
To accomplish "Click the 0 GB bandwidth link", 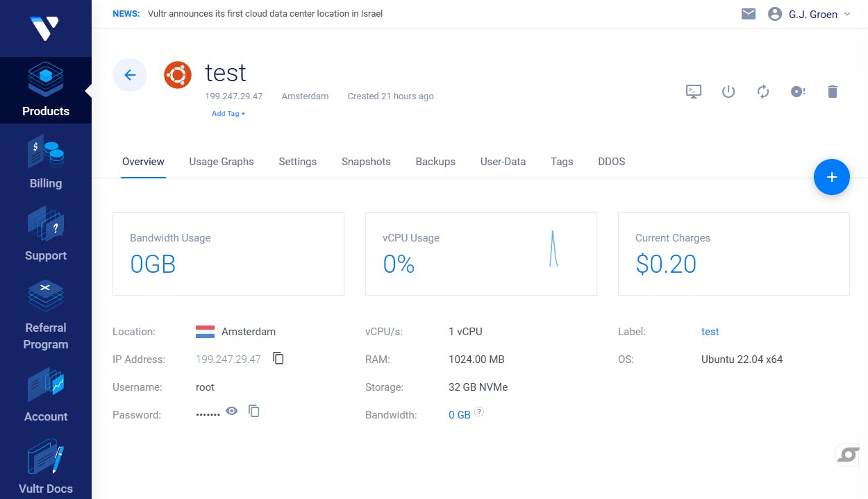I will [x=459, y=415].
